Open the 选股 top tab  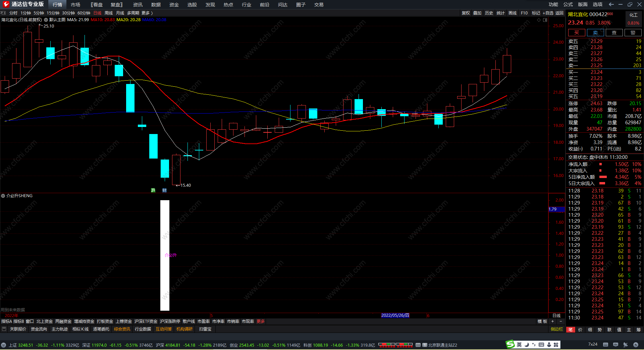(192, 5)
